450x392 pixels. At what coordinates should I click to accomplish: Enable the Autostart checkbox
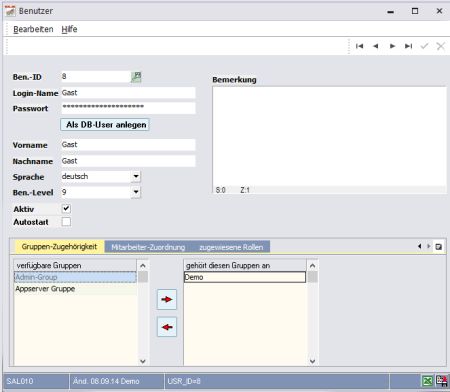click(66, 222)
